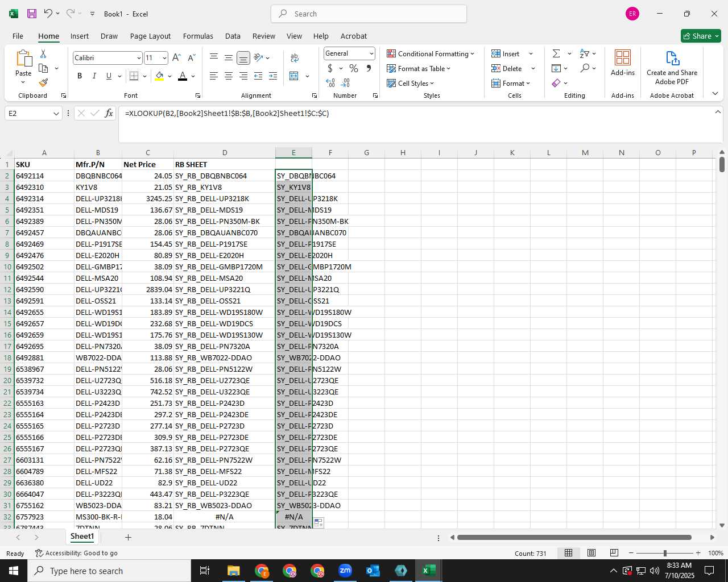Click the AutoSum sigma icon
Viewport: 728px width, 582px height.
click(x=556, y=53)
